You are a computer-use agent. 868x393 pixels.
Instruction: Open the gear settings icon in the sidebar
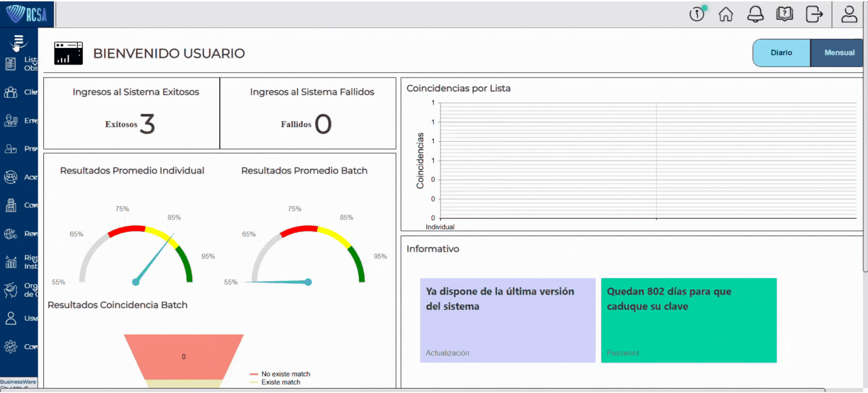(x=11, y=347)
